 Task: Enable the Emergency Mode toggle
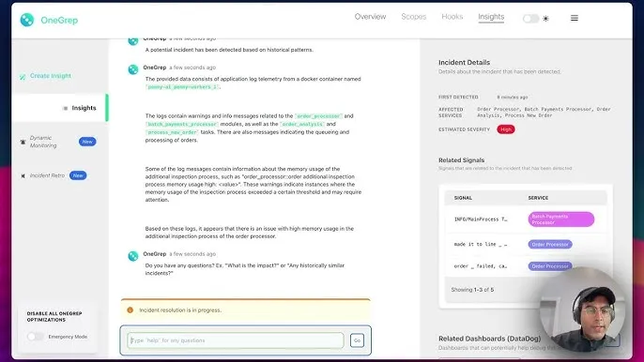35,337
